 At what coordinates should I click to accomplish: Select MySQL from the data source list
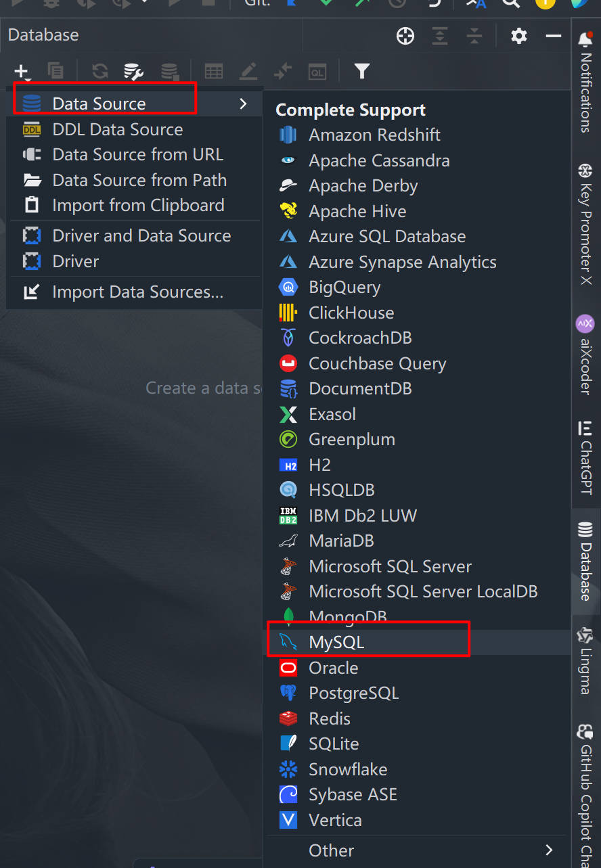point(336,642)
